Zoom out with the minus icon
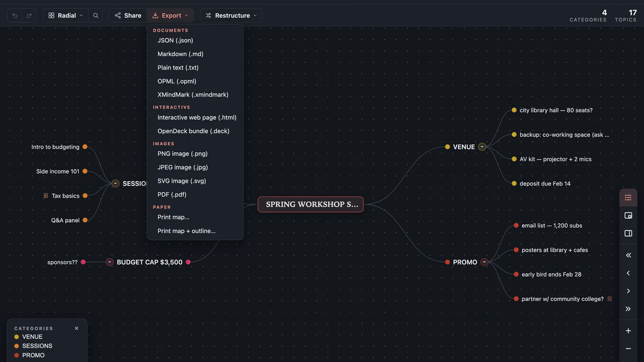The width and height of the screenshot is (644, 362). [x=628, y=349]
